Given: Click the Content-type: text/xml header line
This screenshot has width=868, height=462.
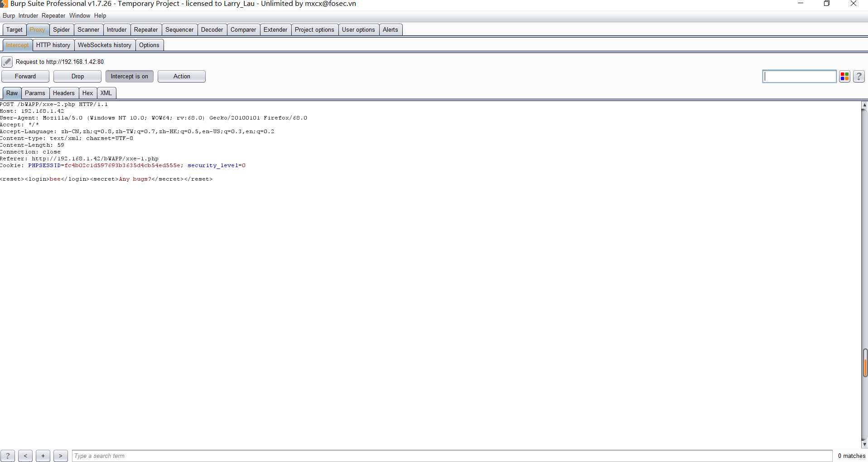Looking at the screenshot, I should click(67, 139).
